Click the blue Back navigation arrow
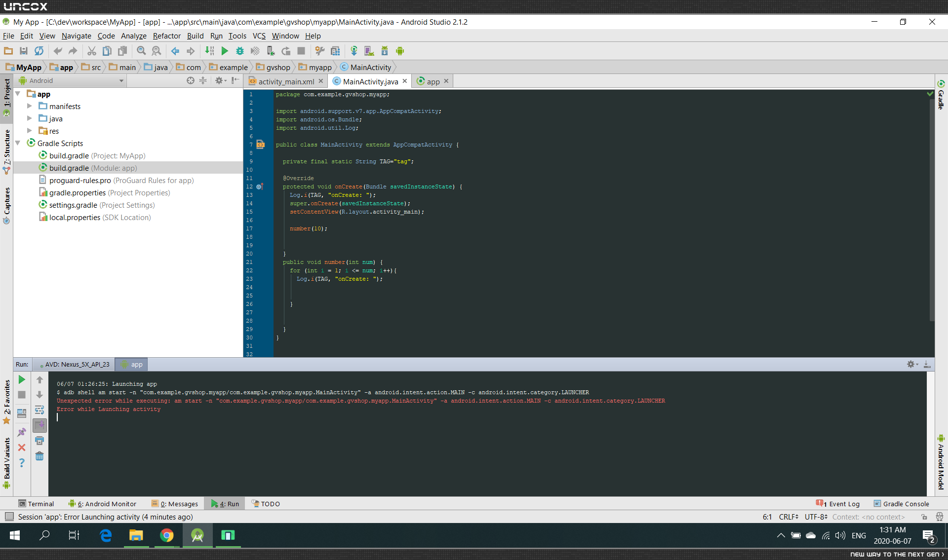The image size is (948, 560). point(175,51)
